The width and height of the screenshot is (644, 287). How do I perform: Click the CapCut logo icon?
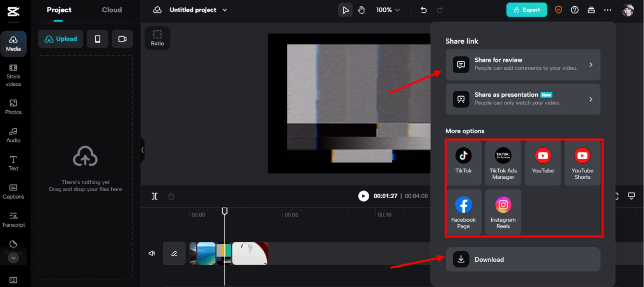13,11
